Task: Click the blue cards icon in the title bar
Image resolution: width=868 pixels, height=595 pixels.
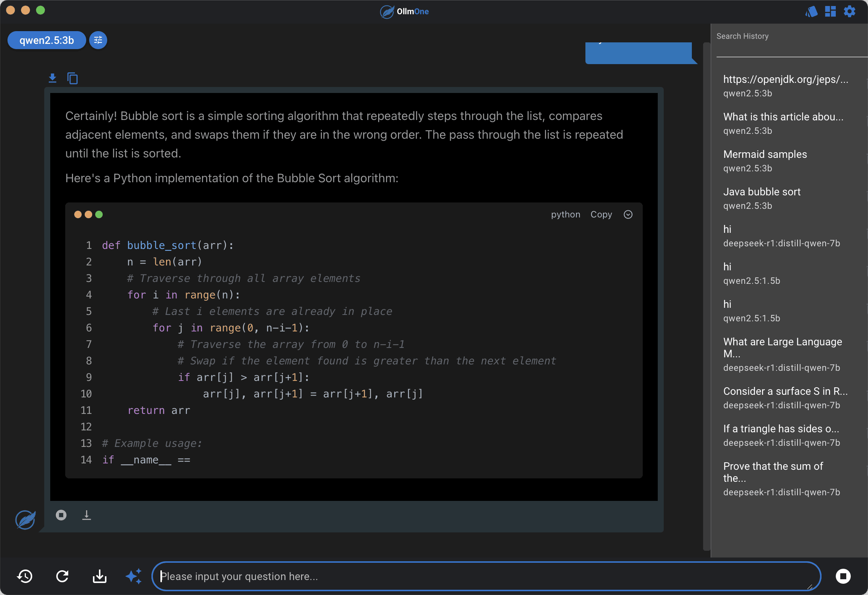Action: 811,12
